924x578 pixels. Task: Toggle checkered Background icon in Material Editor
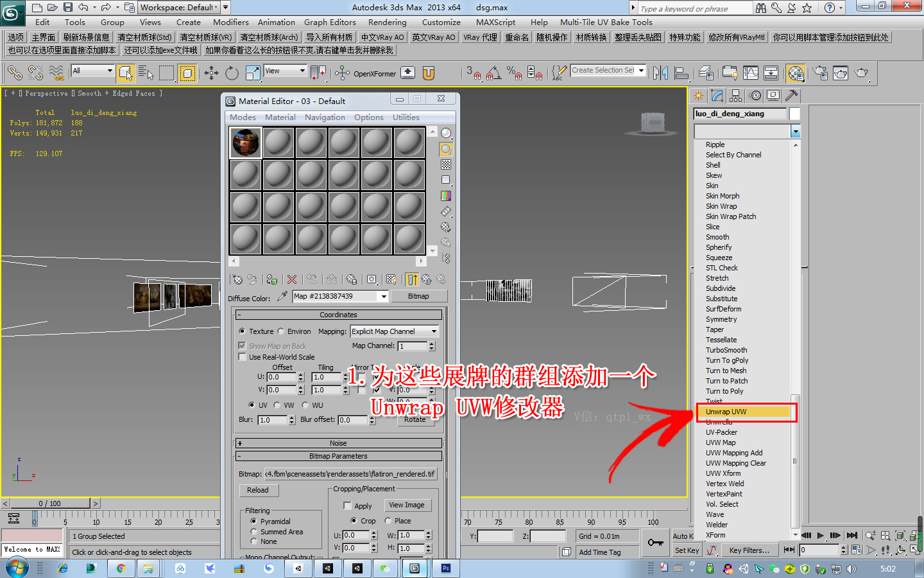(446, 164)
